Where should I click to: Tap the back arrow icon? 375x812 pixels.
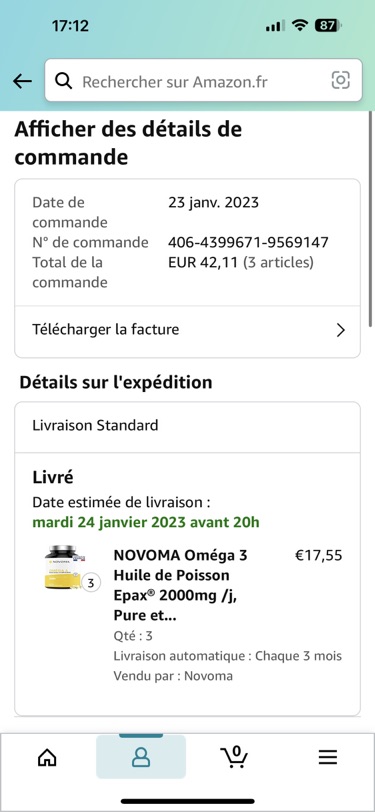[x=22, y=81]
